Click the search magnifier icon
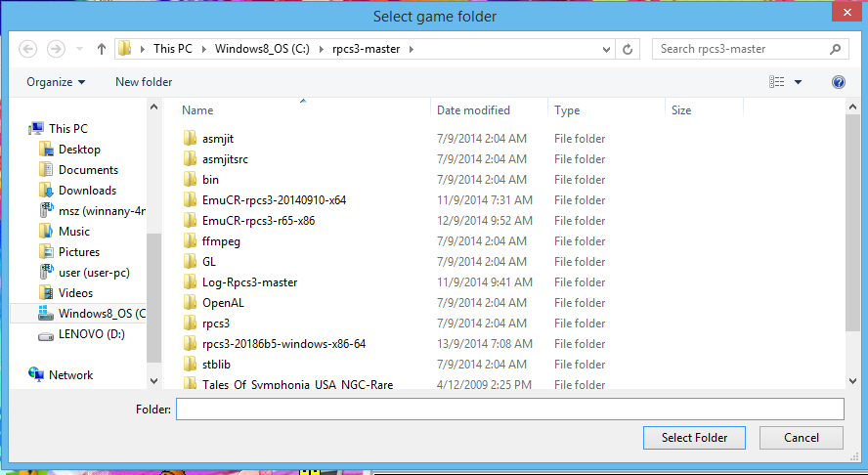Screen dimensions: 868x475 [836, 49]
